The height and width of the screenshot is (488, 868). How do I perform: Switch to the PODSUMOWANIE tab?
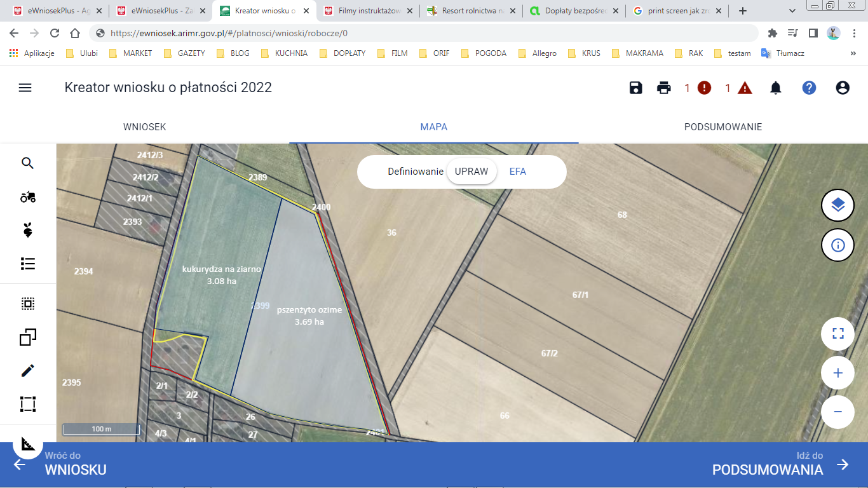point(722,127)
